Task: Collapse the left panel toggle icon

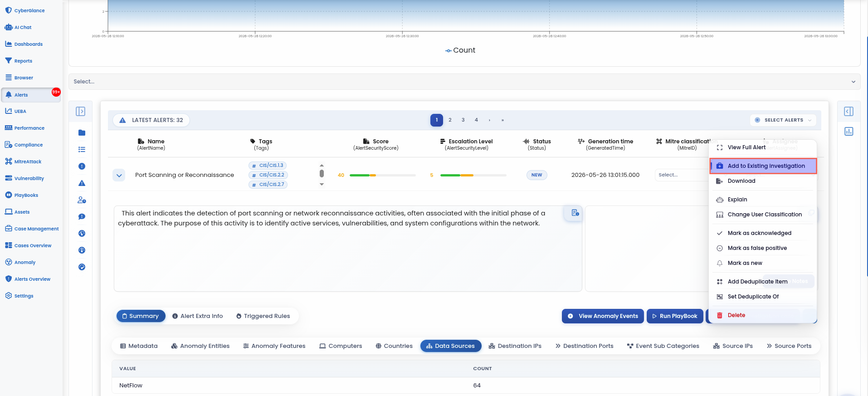Action: click(81, 112)
